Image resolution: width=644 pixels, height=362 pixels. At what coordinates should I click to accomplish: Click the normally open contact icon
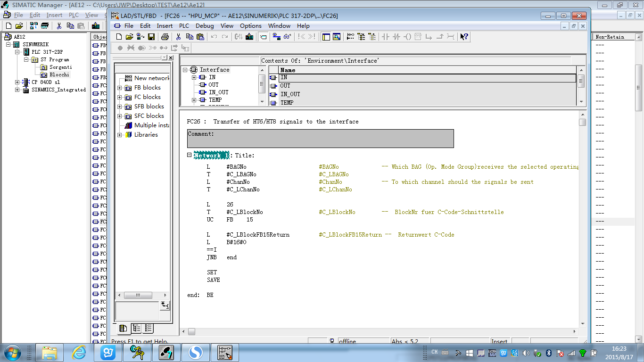[x=386, y=37]
